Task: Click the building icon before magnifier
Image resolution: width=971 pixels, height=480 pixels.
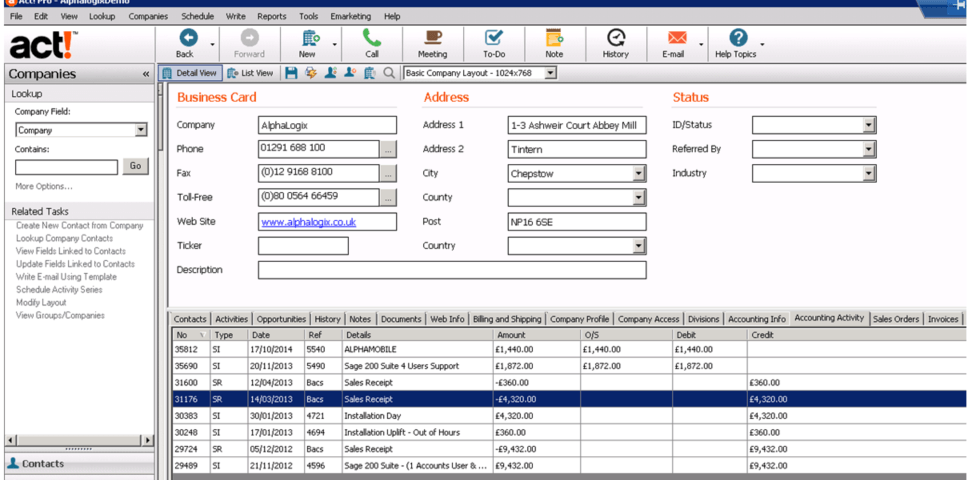Action: click(370, 73)
